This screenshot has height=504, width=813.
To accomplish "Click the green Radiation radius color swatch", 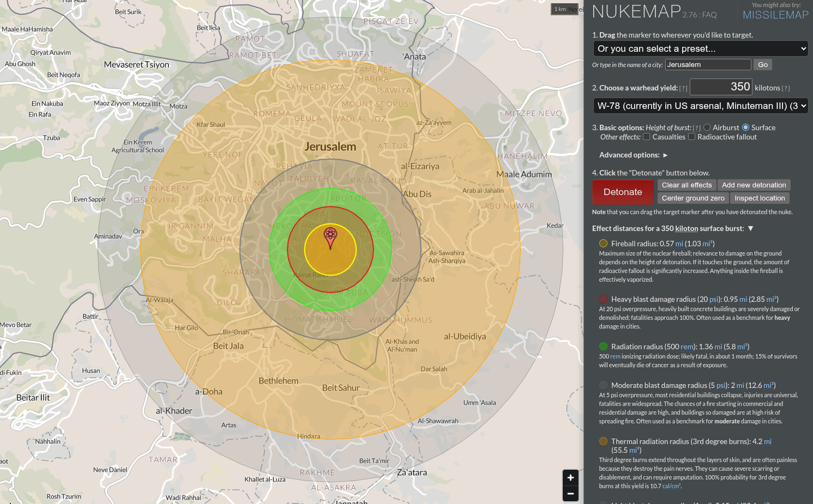I will point(604,347).
